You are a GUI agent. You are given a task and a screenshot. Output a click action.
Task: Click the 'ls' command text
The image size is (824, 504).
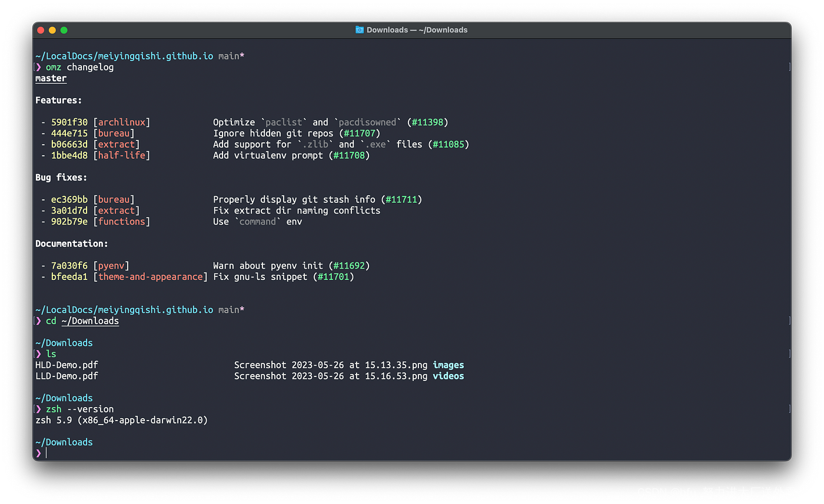51,354
